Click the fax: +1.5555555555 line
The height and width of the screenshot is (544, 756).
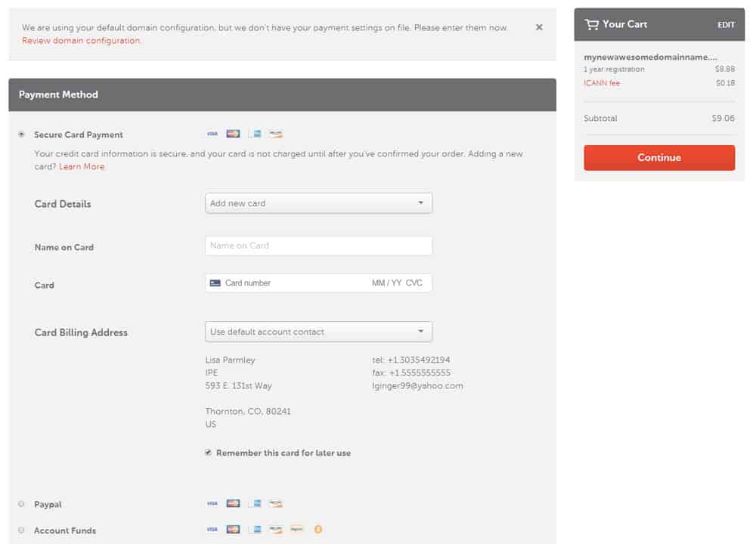click(411, 372)
